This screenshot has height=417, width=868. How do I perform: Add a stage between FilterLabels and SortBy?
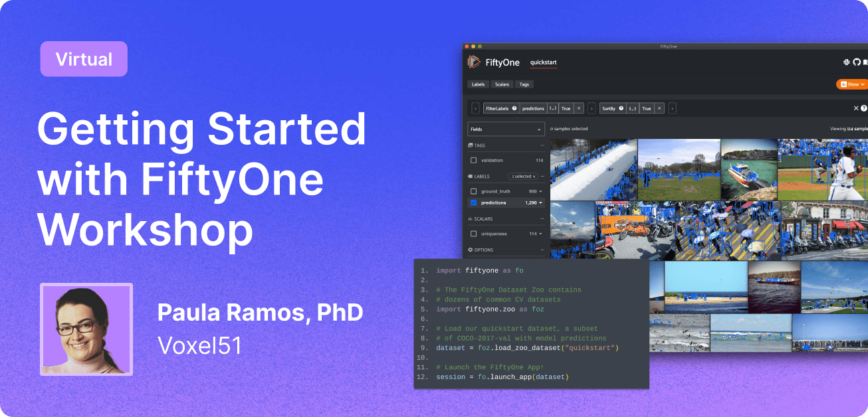coord(592,108)
